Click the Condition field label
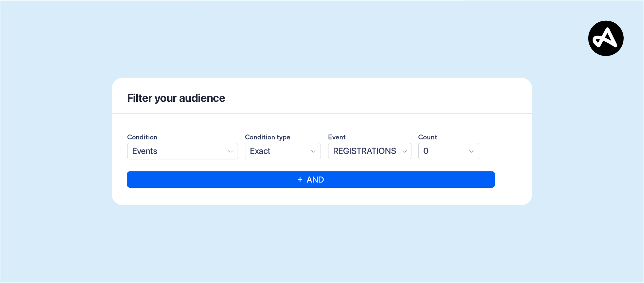Image resolution: width=644 pixels, height=283 pixels. [142, 137]
